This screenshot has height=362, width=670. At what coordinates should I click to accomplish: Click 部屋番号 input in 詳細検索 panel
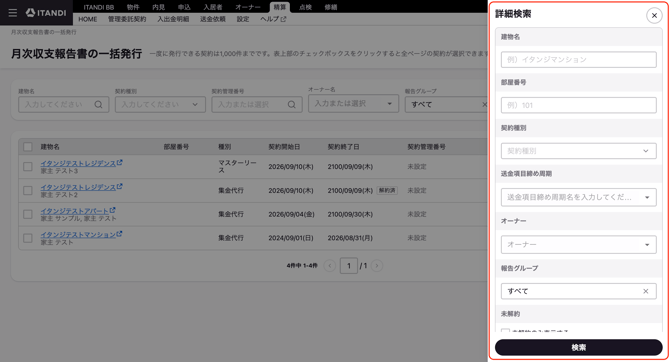pos(579,105)
